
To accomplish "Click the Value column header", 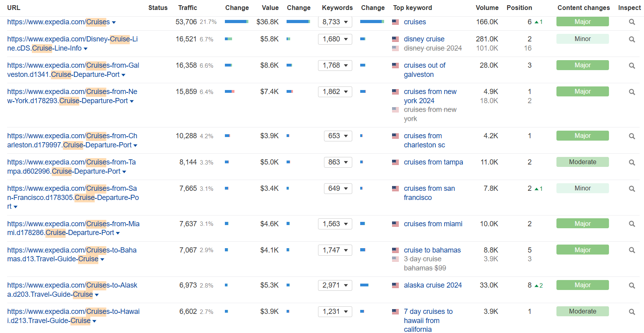I will pos(270,8).
